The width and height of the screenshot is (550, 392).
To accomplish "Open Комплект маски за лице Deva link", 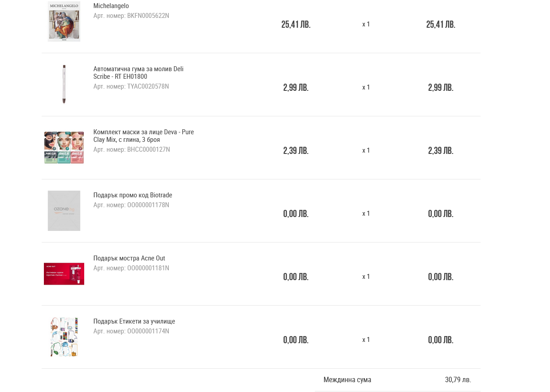I will point(143,136).
